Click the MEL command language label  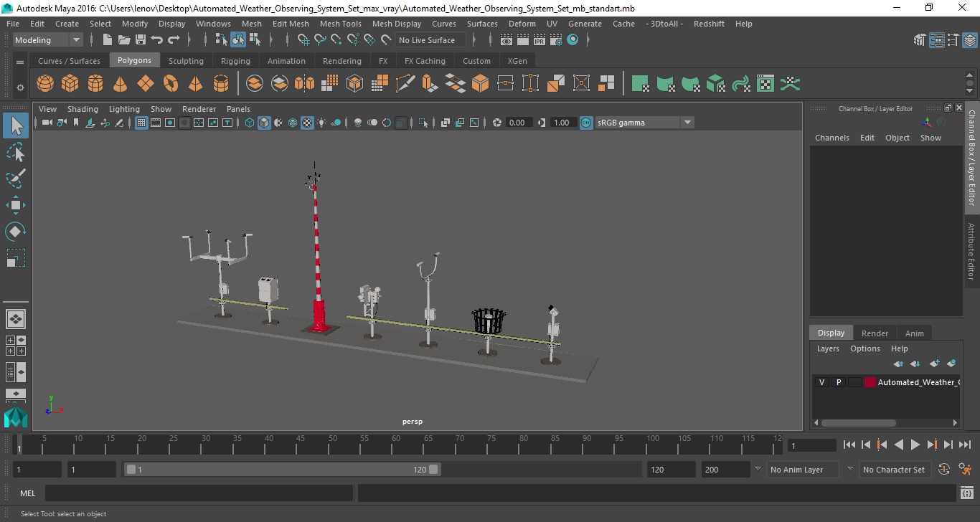[27, 493]
